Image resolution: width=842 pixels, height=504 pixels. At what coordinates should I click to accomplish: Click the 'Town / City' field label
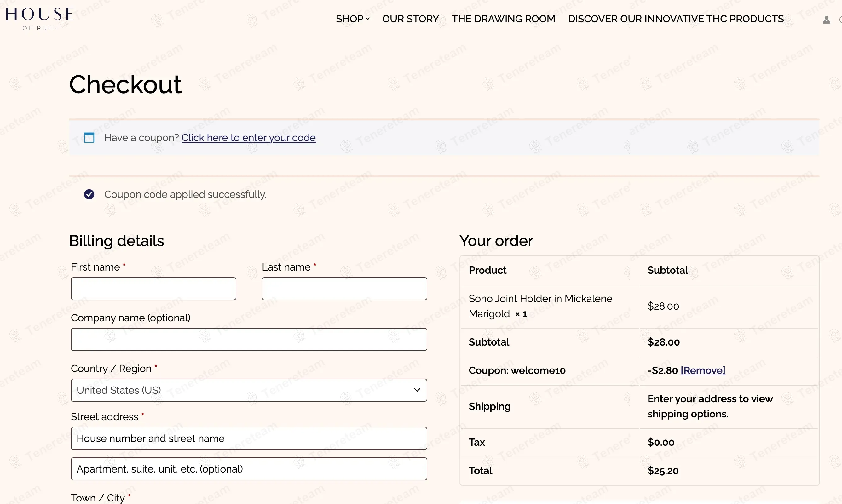tap(98, 498)
